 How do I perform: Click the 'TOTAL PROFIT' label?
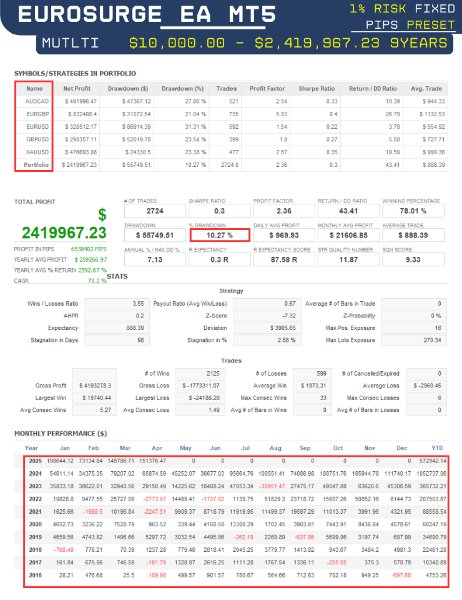tap(35, 202)
